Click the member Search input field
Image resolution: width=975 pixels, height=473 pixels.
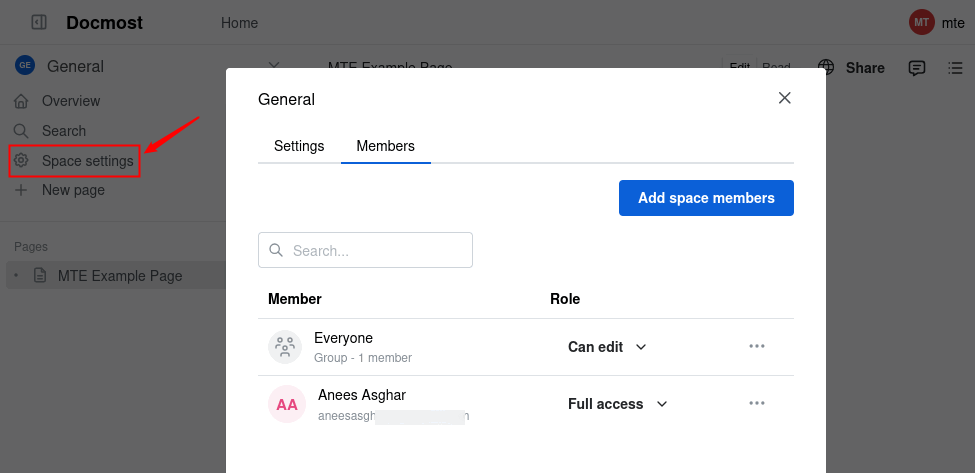pos(376,250)
